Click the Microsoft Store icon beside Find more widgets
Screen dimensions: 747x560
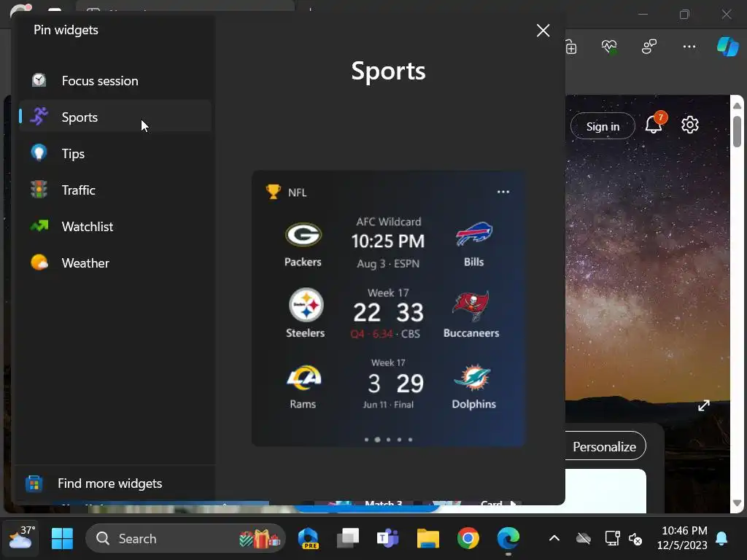34,484
